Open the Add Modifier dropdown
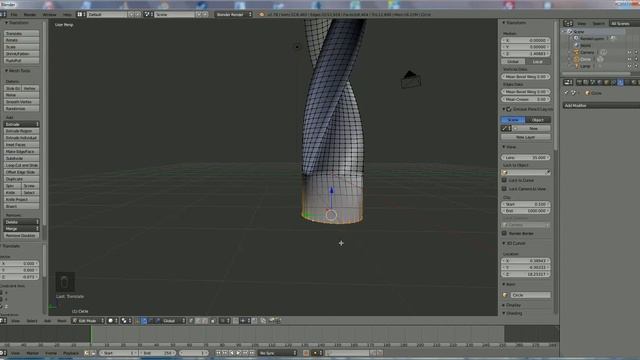The width and height of the screenshot is (640, 360). (x=601, y=106)
